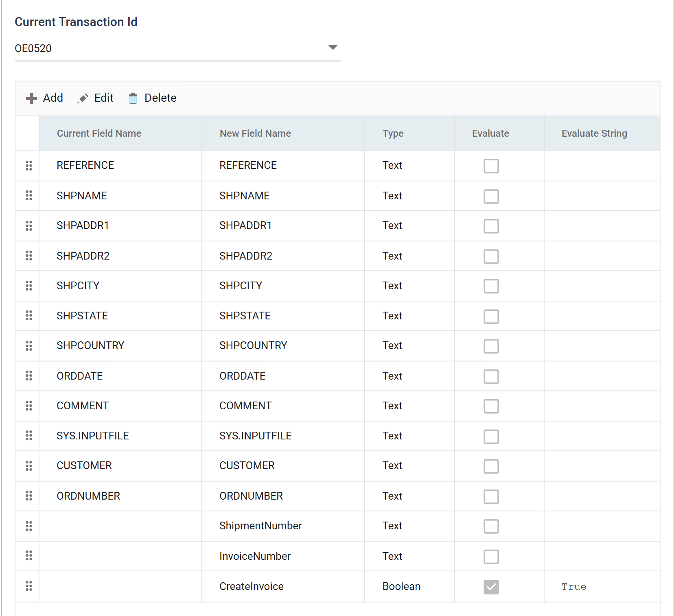This screenshot has height=616, width=674.
Task: Grab drag handle of CreateInvoice row
Action: pyautogui.click(x=29, y=586)
